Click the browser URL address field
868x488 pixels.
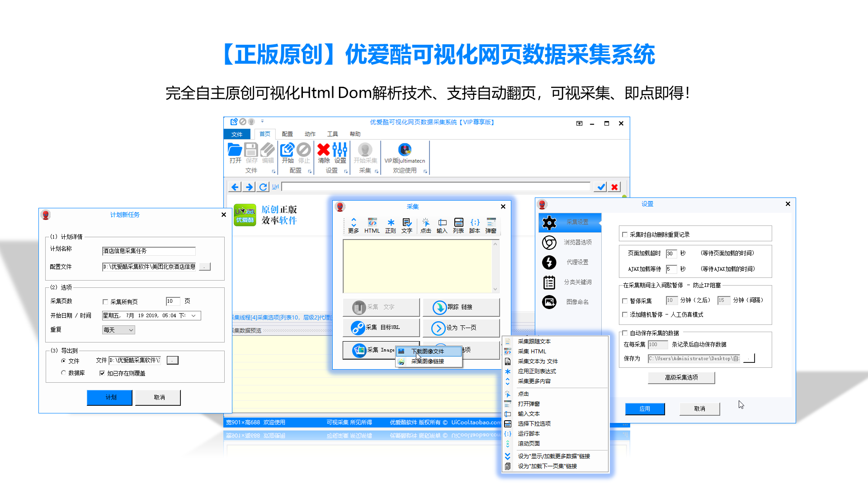pos(436,187)
